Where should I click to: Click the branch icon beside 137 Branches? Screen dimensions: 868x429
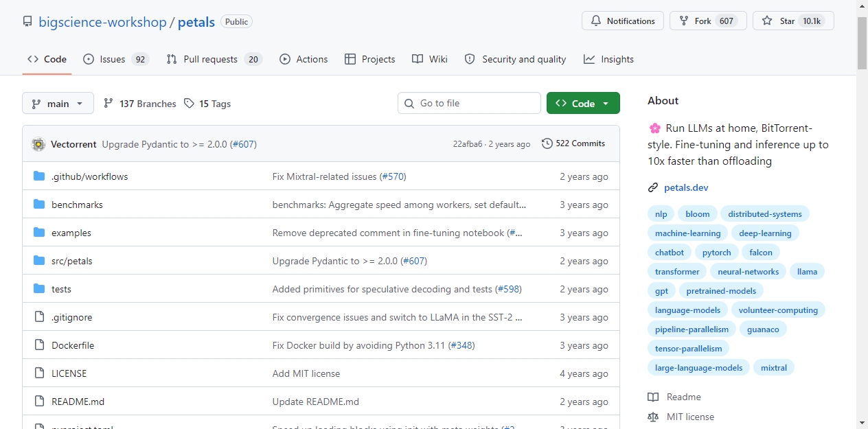108,104
